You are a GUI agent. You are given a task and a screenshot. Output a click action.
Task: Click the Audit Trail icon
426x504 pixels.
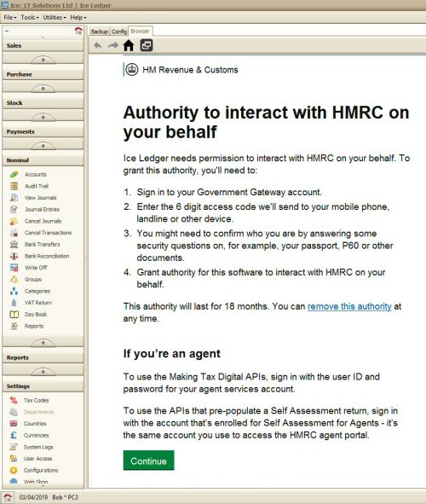coord(14,186)
